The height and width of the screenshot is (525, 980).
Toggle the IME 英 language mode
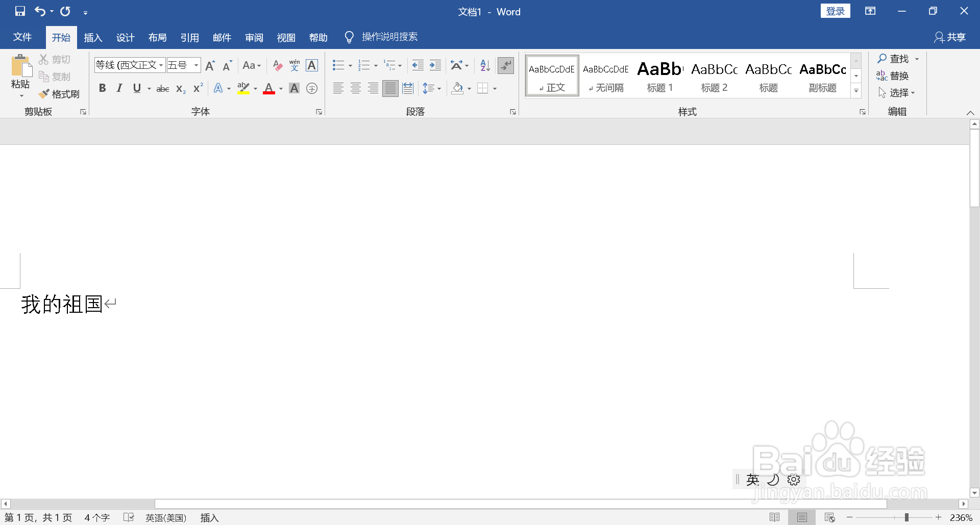[752, 480]
